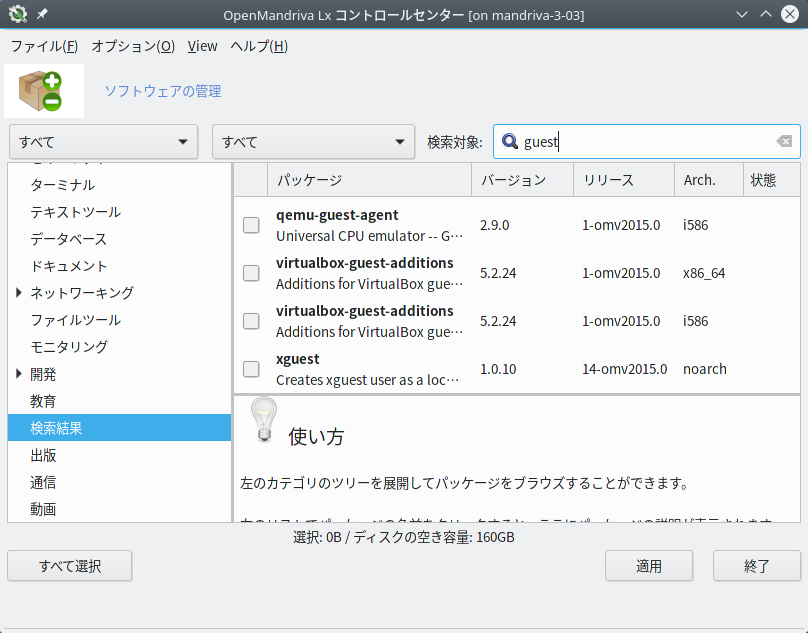Open the ファイル(F) menu

pos(44,46)
